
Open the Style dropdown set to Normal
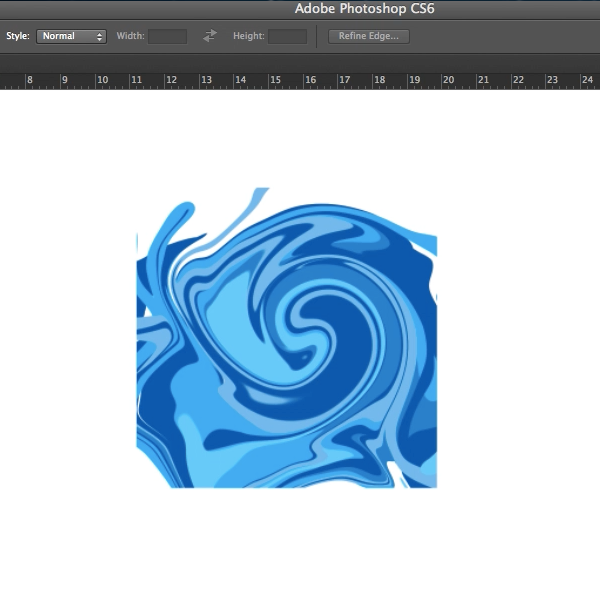[x=71, y=36]
